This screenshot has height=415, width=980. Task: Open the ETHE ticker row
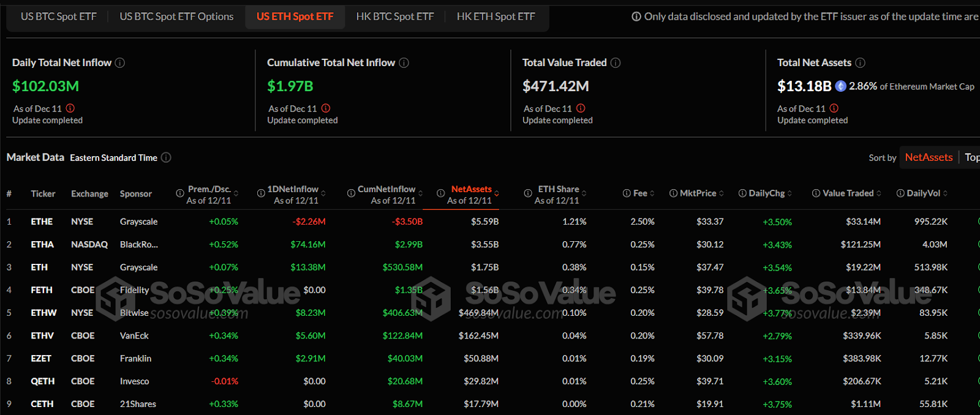42,222
